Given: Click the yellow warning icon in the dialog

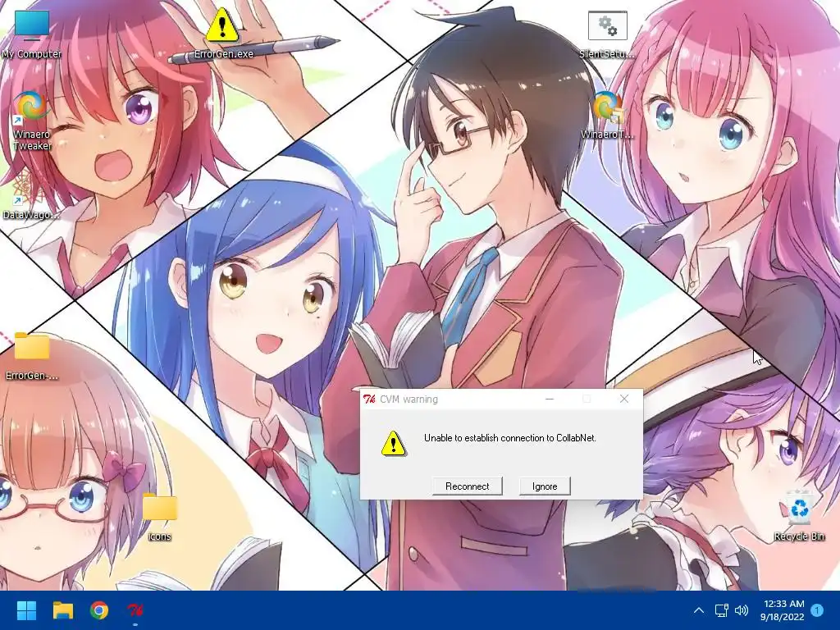Looking at the screenshot, I should (x=394, y=444).
